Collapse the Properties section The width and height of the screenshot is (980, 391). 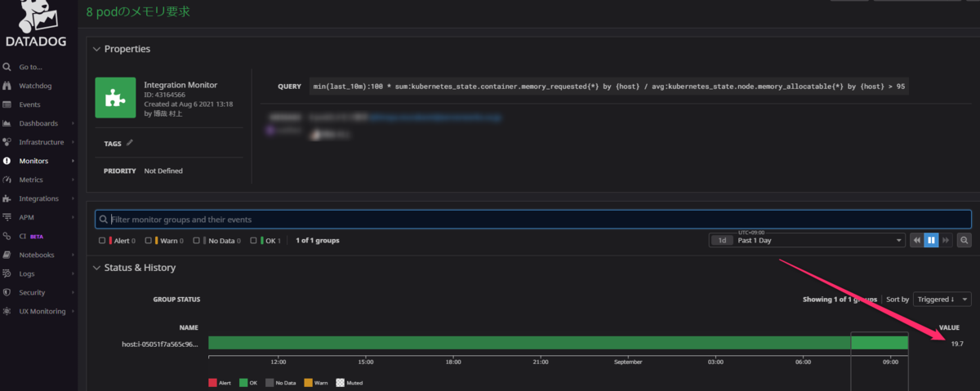pyautogui.click(x=96, y=49)
